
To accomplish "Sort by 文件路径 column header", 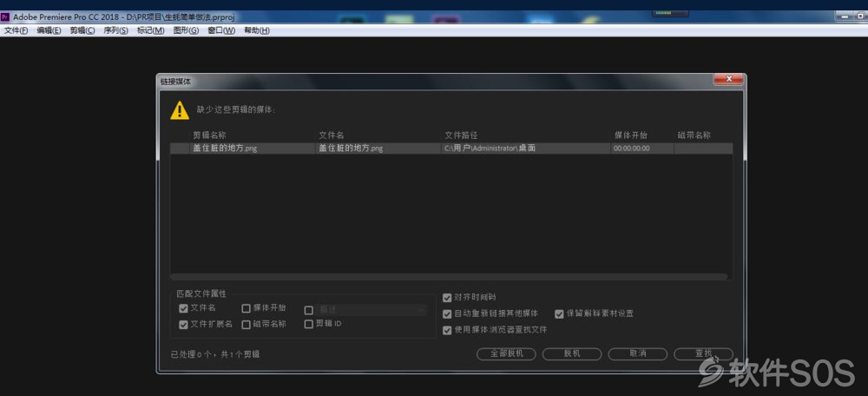I will 461,135.
